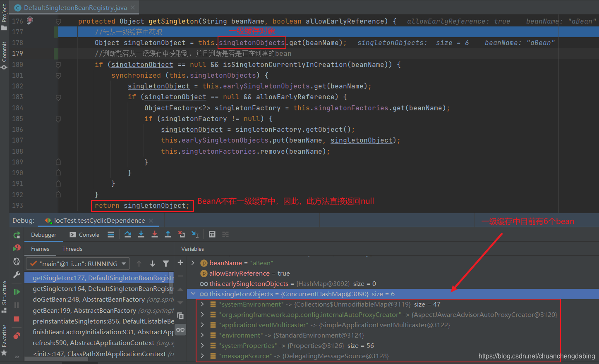The width and height of the screenshot is (599, 364).
Task: Select frame finishBeanFactoryInitialization:931
Action: (99, 332)
